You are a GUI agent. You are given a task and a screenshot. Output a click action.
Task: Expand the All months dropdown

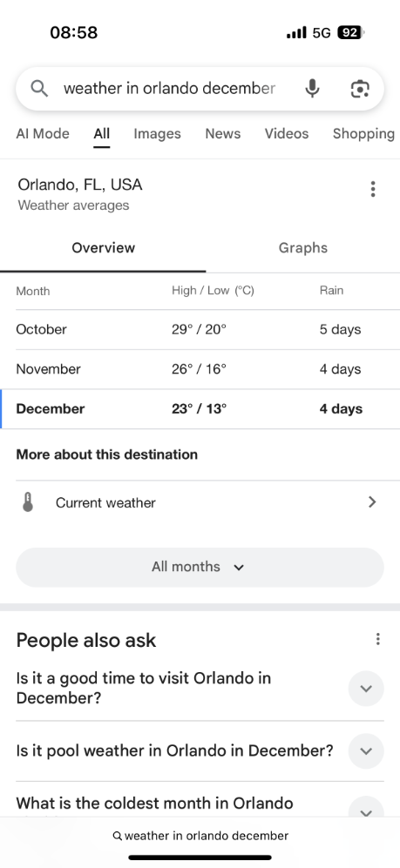coord(200,568)
